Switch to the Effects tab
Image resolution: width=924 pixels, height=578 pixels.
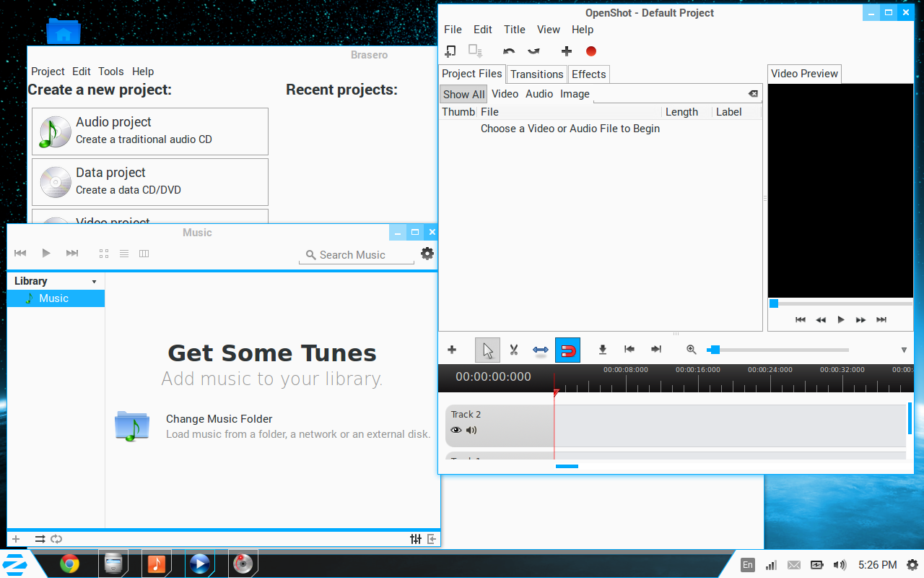coord(589,74)
